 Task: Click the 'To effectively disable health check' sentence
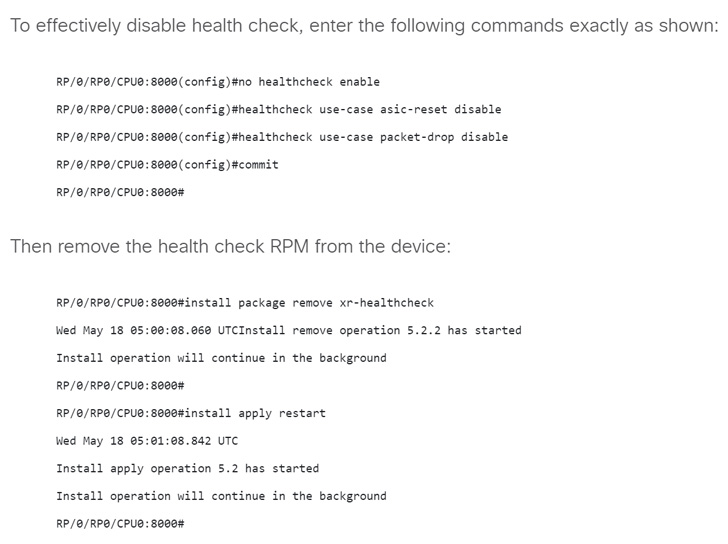coord(364,26)
